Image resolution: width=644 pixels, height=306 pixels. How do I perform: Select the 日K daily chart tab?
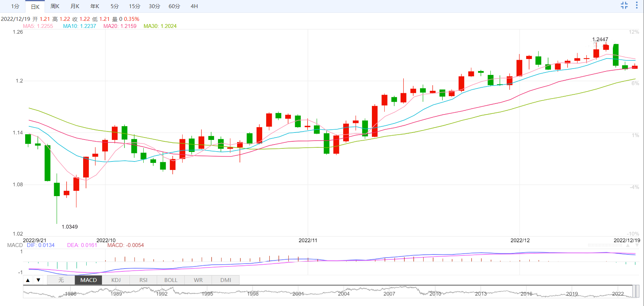point(35,6)
